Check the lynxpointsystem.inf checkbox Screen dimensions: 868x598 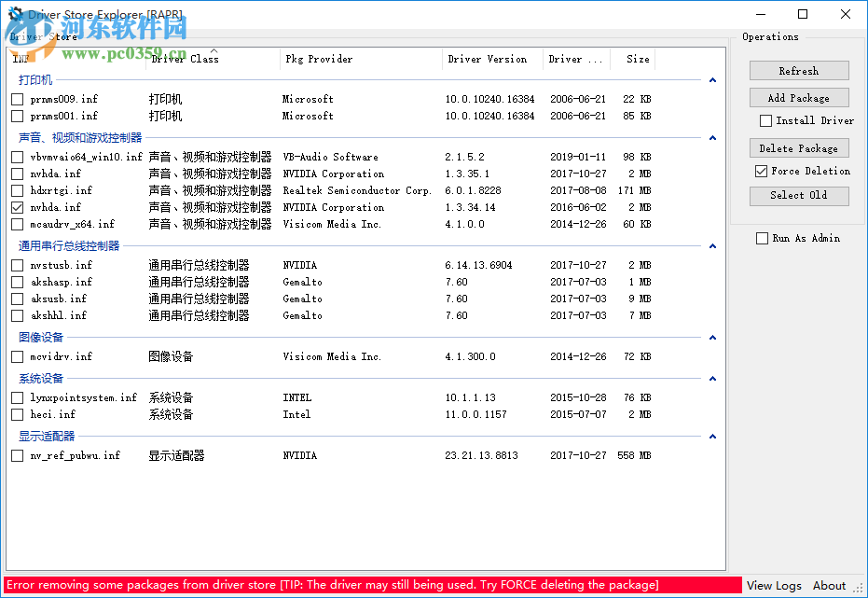pos(17,397)
